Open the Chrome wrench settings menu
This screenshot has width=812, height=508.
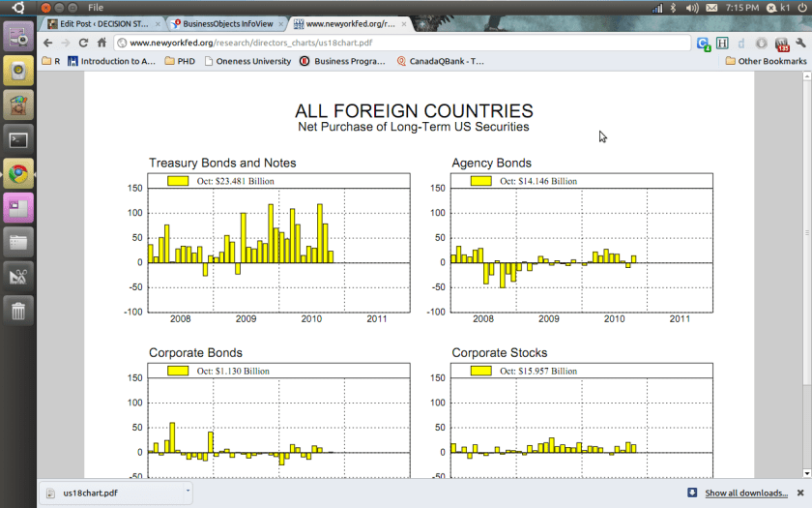(x=800, y=43)
